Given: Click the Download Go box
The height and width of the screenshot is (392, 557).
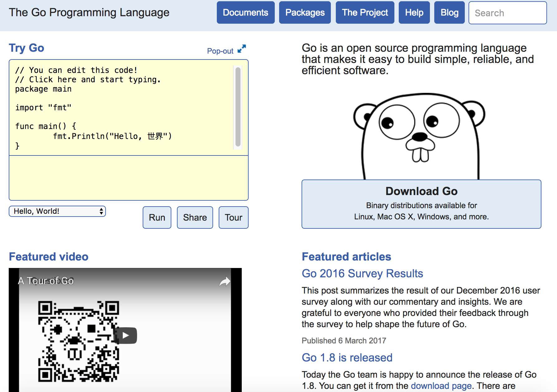Looking at the screenshot, I should pyautogui.click(x=421, y=204).
